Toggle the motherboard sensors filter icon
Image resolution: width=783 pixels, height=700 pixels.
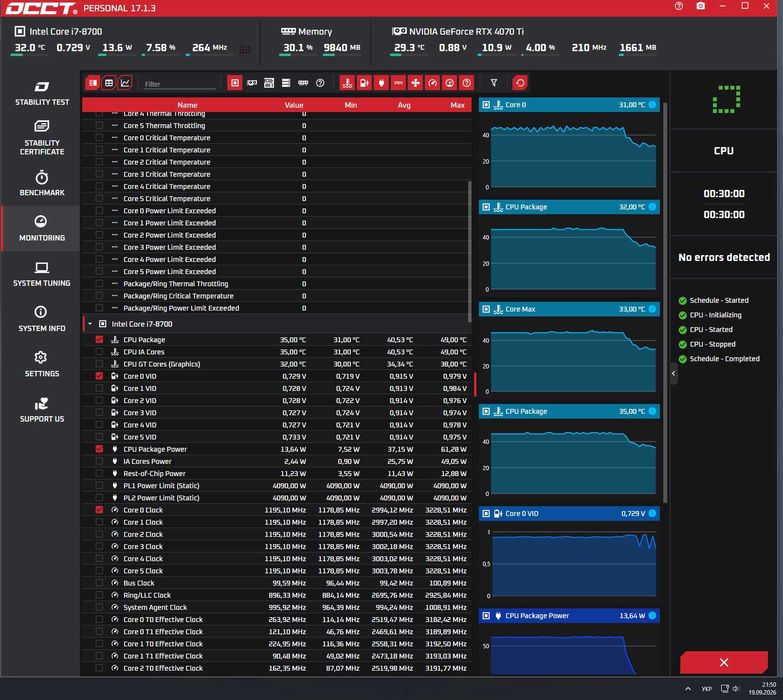(269, 83)
